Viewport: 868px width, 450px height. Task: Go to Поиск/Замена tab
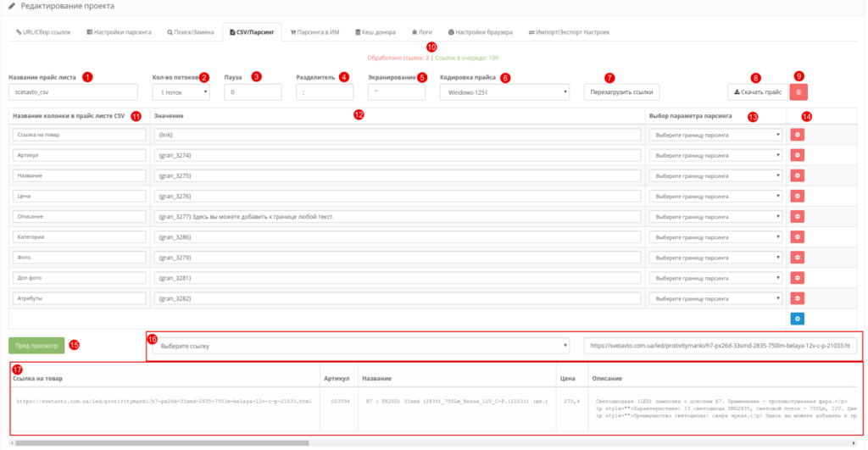tap(191, 32)
